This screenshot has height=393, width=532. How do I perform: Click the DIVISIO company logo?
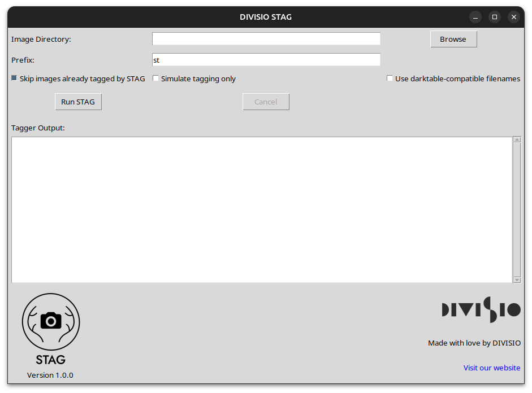[481, 309]
